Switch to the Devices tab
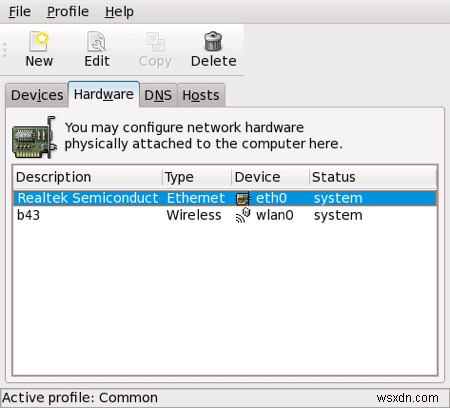Viewport: 450px width, 408px height. click(x=37, y=95)
